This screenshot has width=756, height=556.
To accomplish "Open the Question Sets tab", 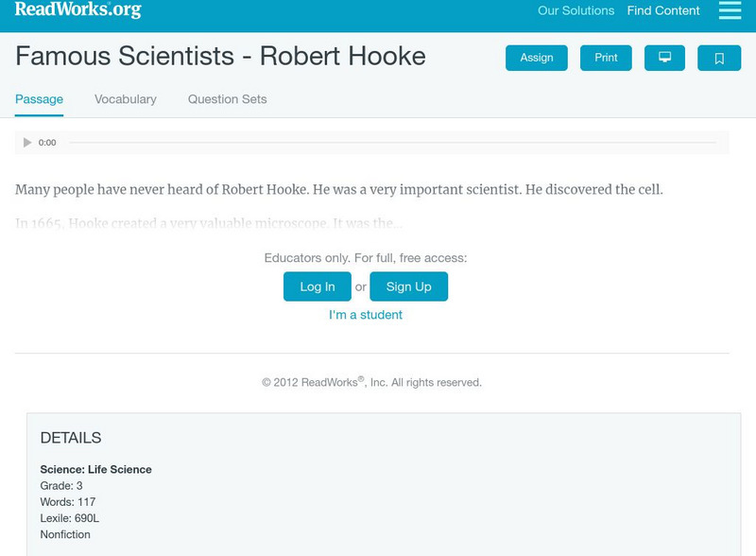I will [227, 99].
